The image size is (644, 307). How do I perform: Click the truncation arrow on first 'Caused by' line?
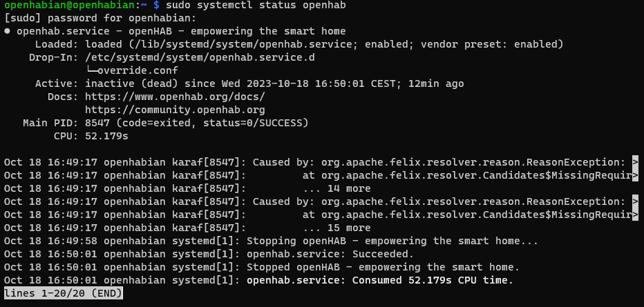coord(635,163)
